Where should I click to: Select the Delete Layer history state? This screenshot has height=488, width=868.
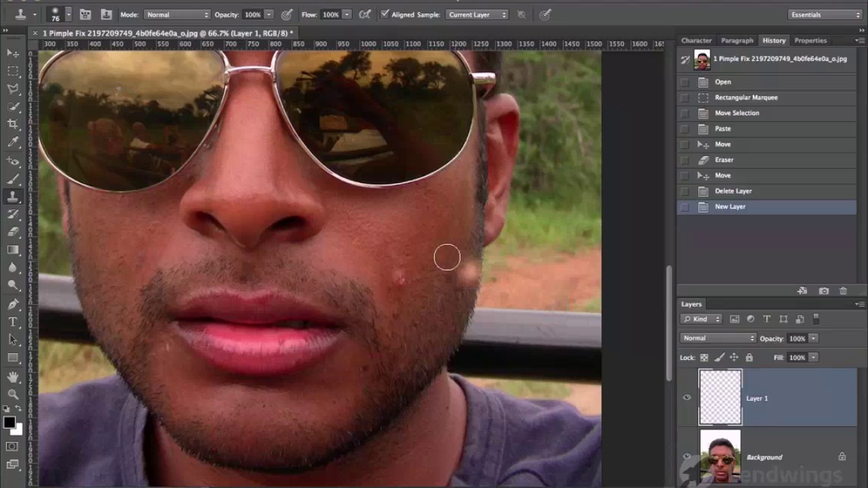pyautogui.click(x=733, y=191)
